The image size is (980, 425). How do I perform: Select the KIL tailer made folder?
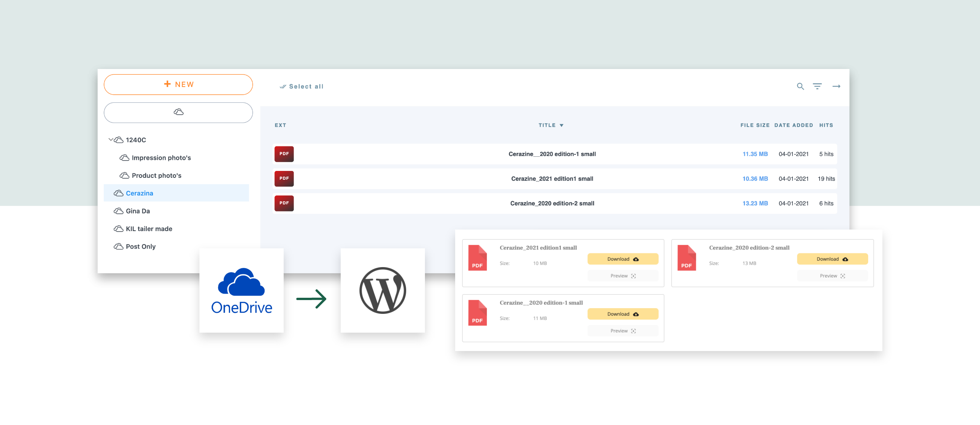click(x=149, y=228)
